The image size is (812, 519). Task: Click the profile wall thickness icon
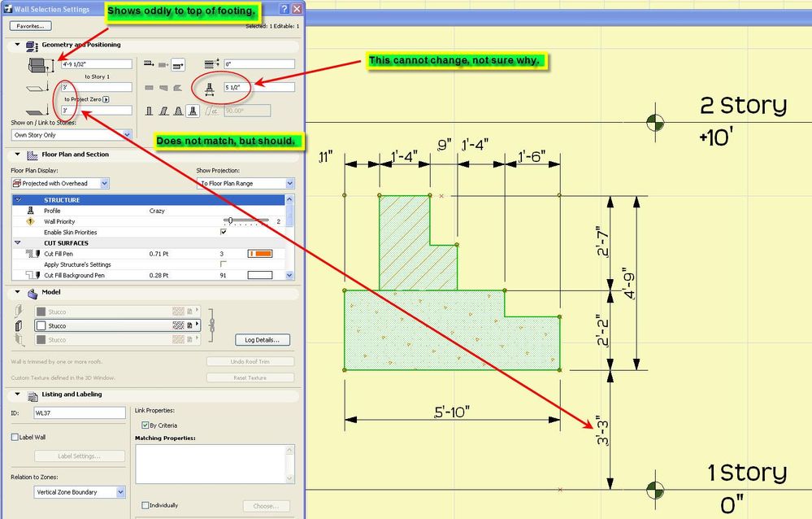pyautogui.click(x=210, y=88)
